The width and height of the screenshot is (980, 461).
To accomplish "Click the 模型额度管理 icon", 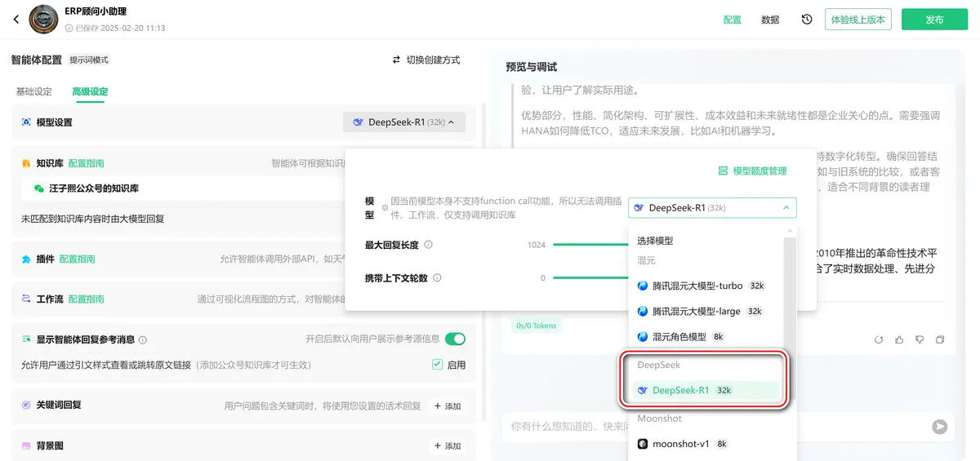I will point(723,171).
